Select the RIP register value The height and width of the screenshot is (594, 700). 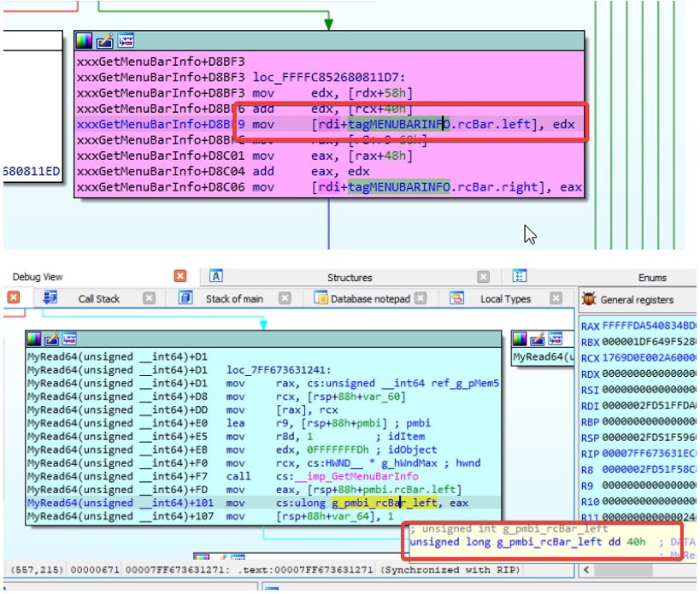click(649, 454)
